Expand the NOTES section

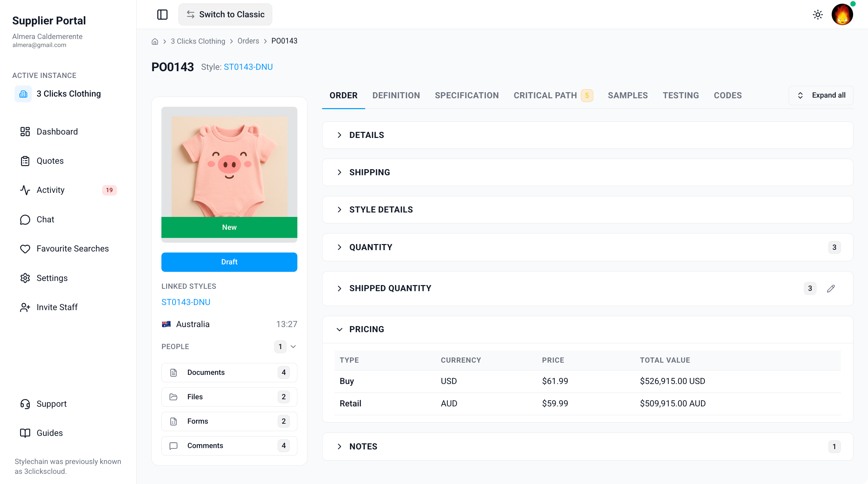coord(587,446)
